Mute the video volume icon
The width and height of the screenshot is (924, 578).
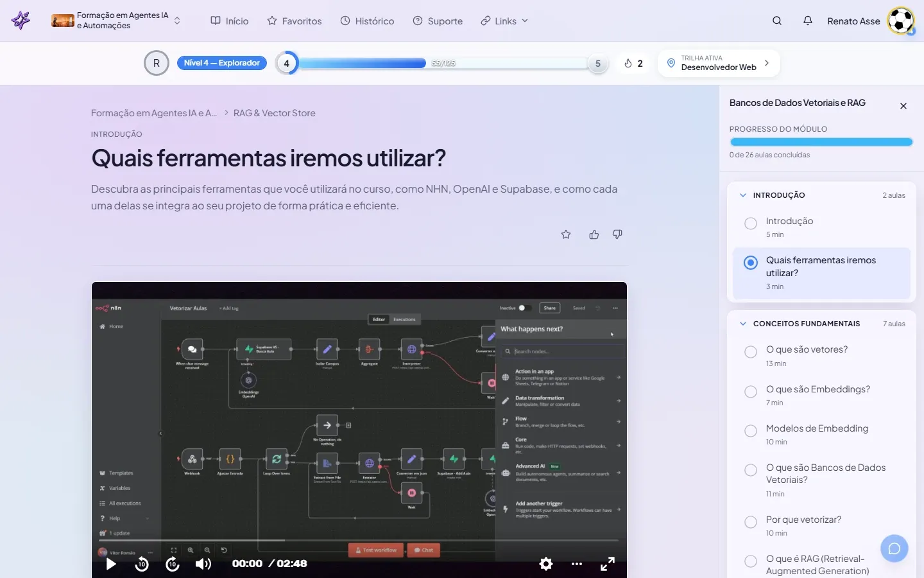point(203,564)
